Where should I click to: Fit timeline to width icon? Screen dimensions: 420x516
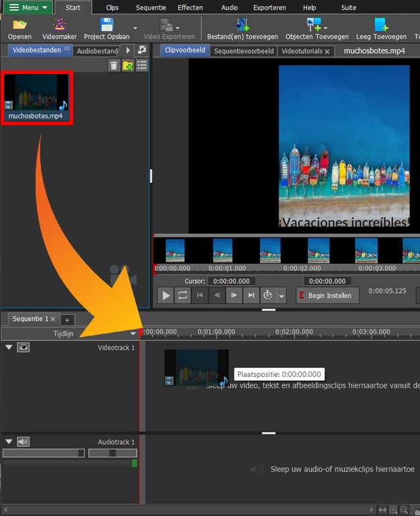382,510
